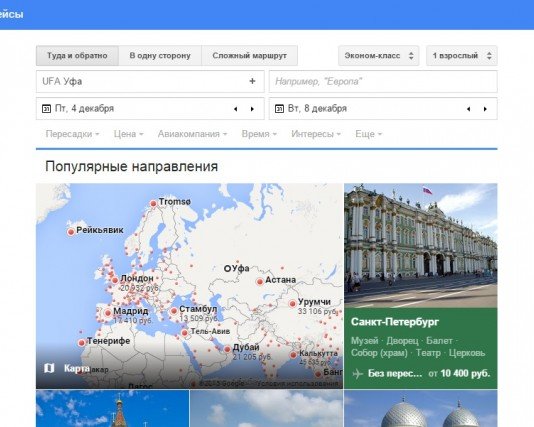Open the mosque domes destination thumbnail
Viewport: 534px width, 427px height.
tap(421, 409)
